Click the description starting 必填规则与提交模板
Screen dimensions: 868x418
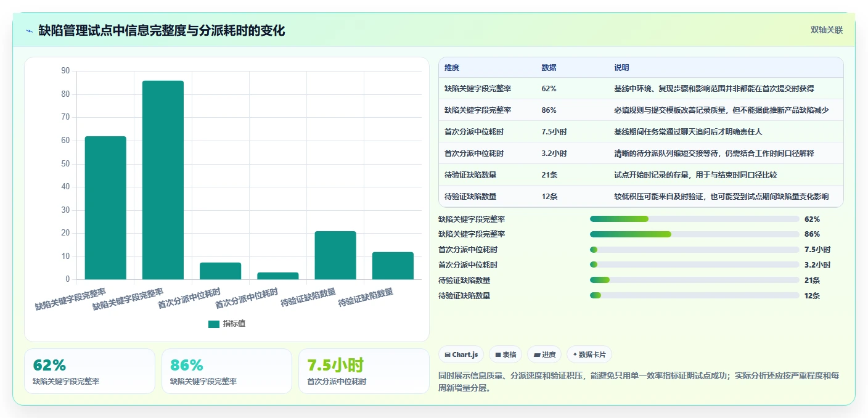click(x=721, y=110)
